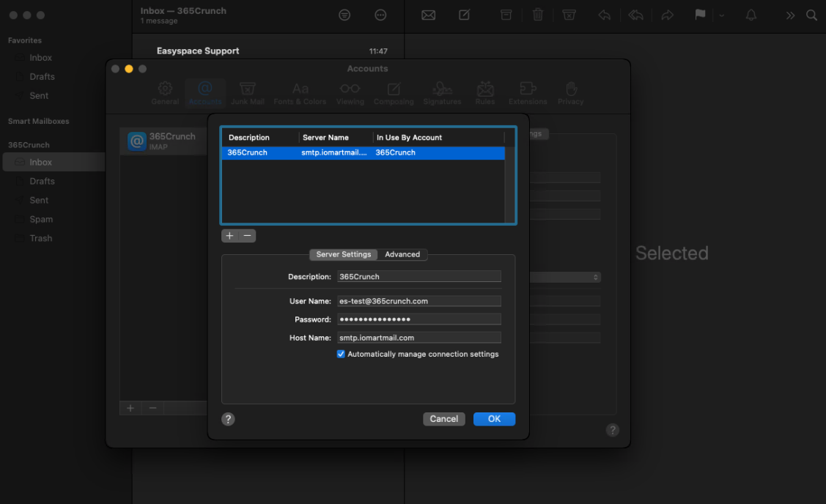Click the Get Mail envelope icon in the toolbar

pyautogui.click(x=428, y=15)
